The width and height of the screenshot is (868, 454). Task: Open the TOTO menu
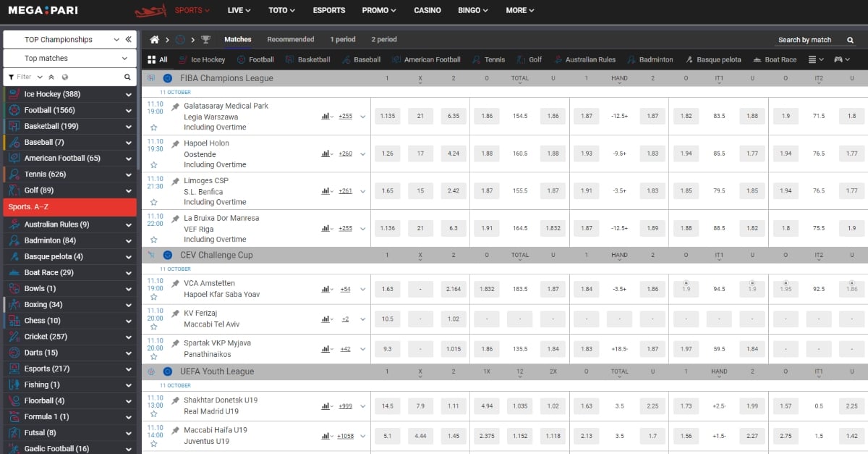(281, 11)
